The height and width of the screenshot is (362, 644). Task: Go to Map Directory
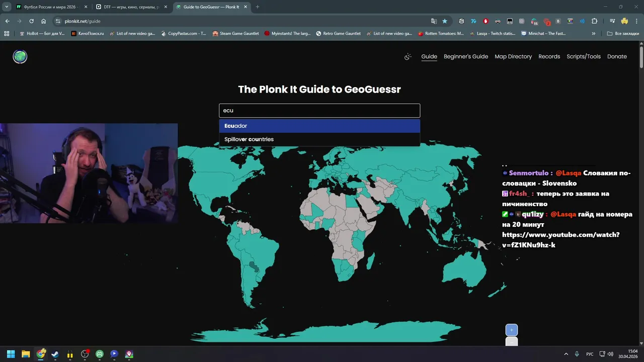tap(513, 57)
